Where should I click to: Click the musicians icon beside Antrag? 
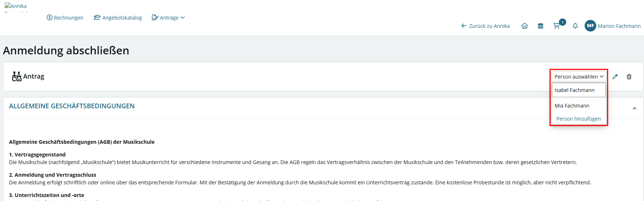click(x=17, y=76)
